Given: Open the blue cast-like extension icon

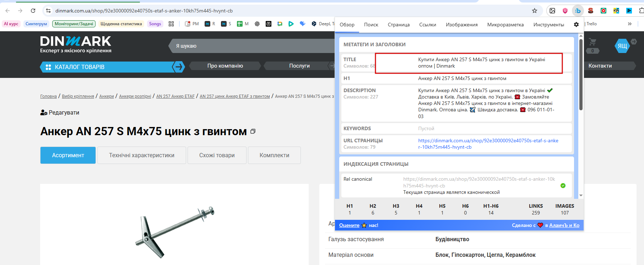Looking at the screenshot, I should [x=629, y=11].
